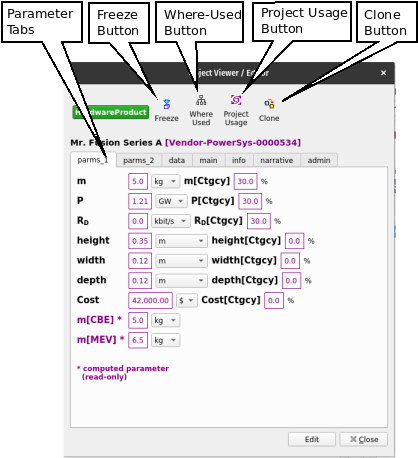Click the Mr. Fusion Series A name

(x=116, y=143)
